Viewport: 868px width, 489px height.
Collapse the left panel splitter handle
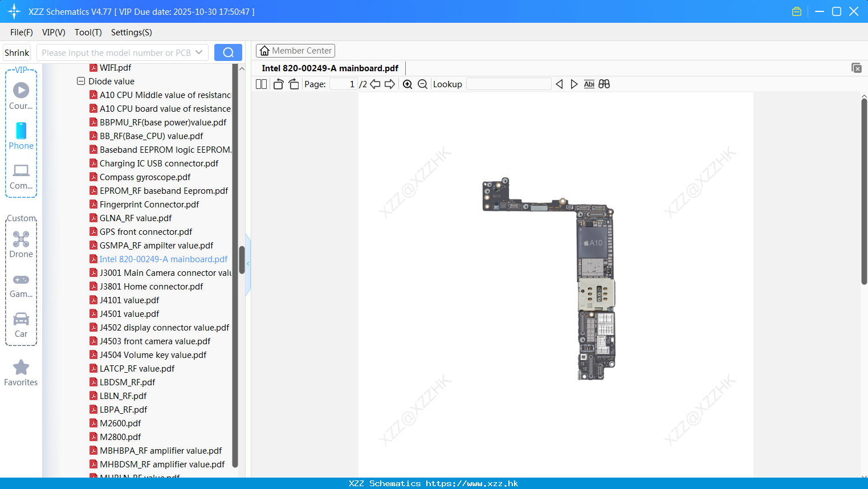point(248,264)
